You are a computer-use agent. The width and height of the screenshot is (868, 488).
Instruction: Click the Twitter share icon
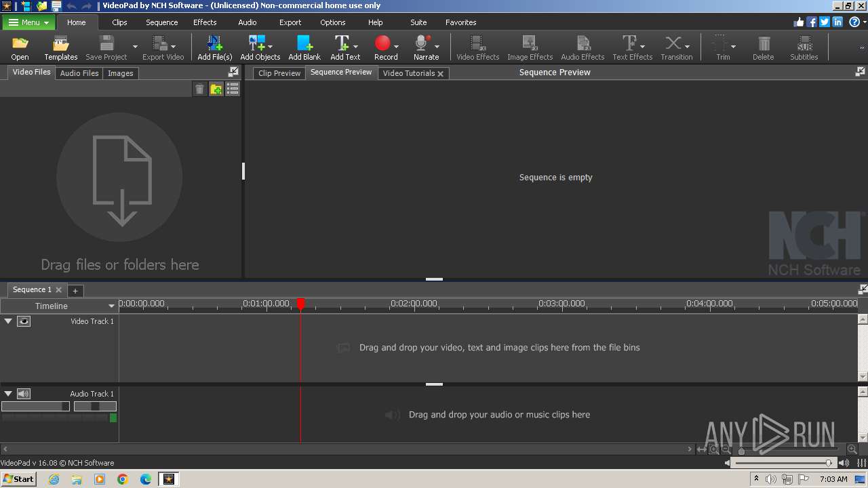(x=825, y=22)
